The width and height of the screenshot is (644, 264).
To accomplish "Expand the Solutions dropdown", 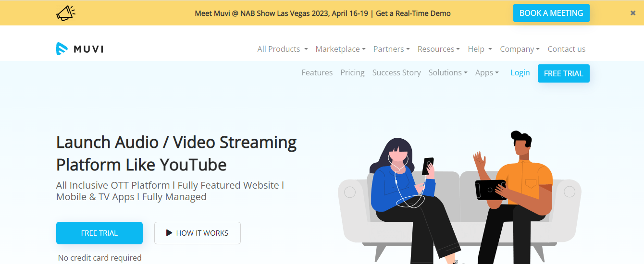I will 448,72.
